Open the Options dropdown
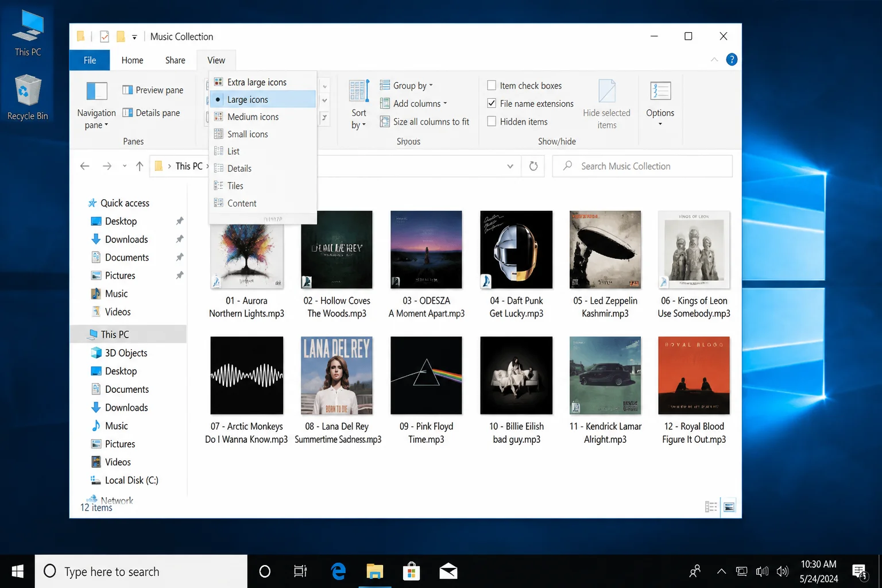The width and height of the screenshot is (882, 588). click(x=660, y=104)
